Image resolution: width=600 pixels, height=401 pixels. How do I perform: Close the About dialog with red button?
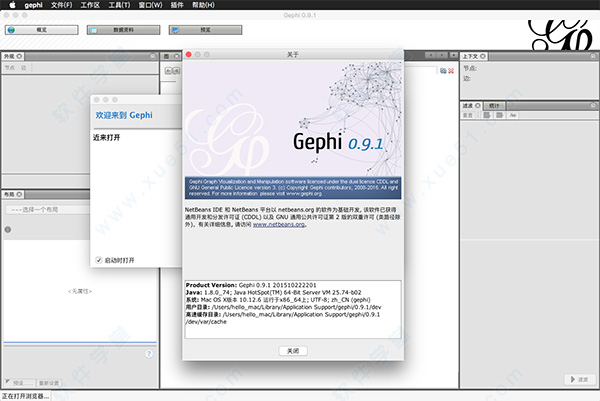[x=189, y=55]
